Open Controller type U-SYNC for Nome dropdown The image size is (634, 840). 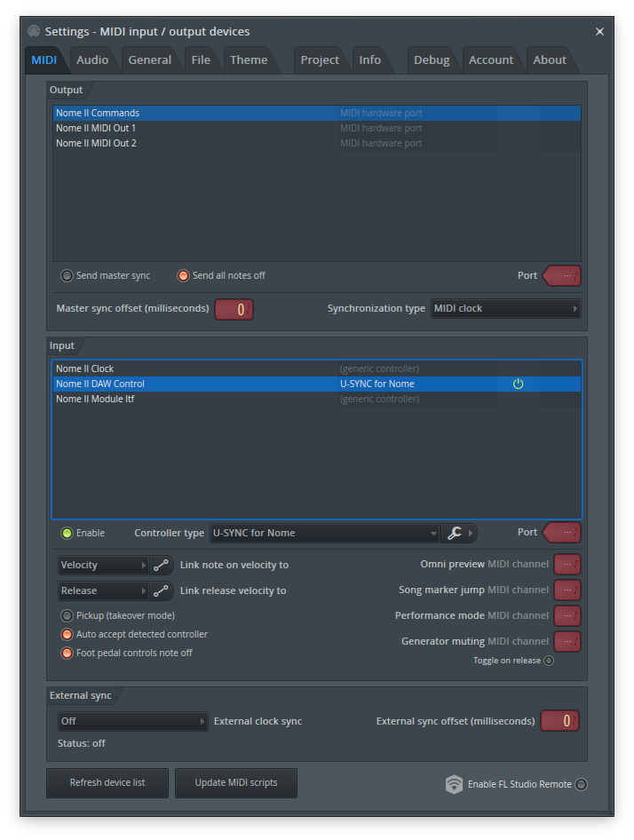tap(325, 533)
